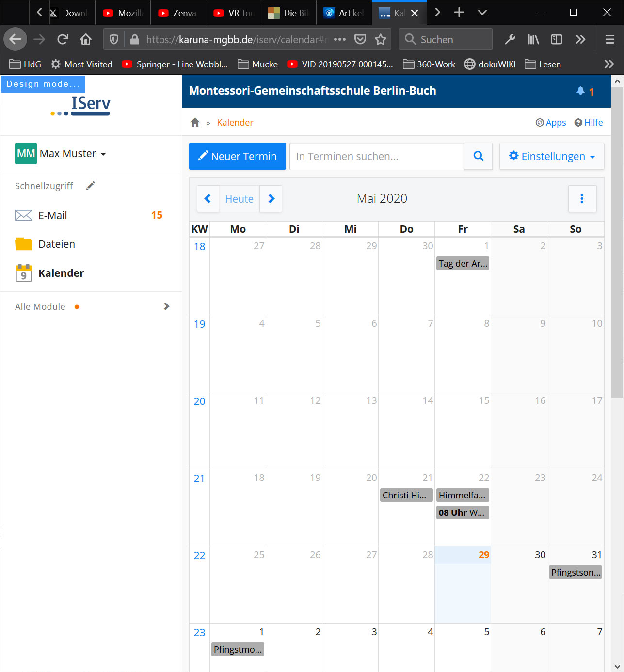This screenshot has width=624, height=672.
Task: Open the Einstellungen dropdown
Action: point(552,156)
